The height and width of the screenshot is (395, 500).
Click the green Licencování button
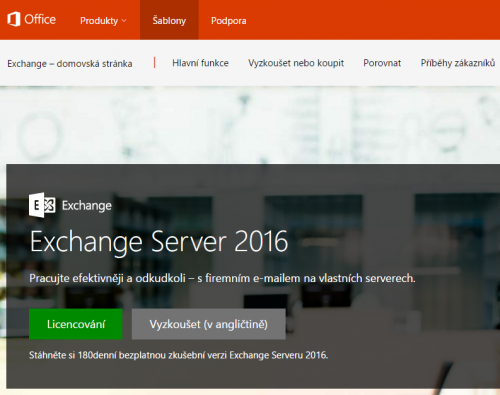click(76, 324)
